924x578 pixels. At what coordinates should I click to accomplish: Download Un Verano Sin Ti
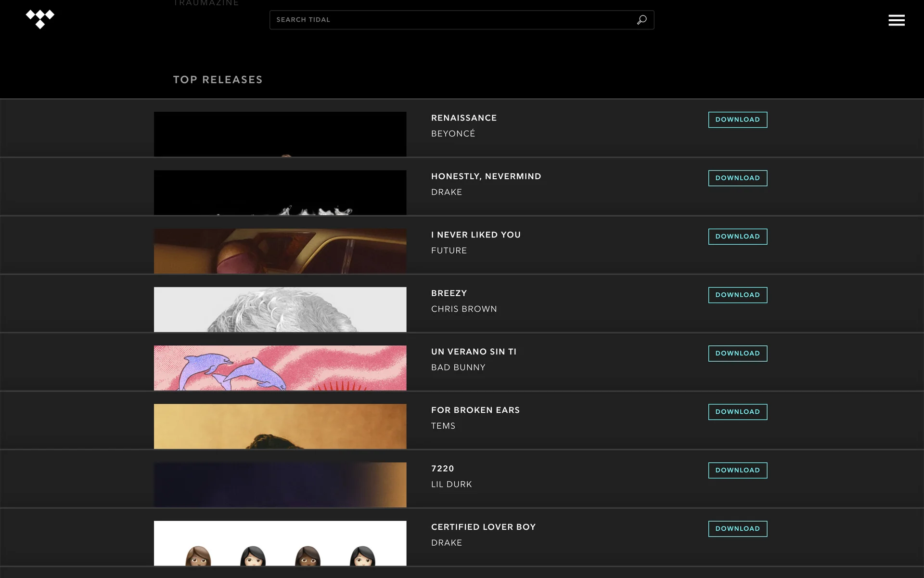(737, 353)
